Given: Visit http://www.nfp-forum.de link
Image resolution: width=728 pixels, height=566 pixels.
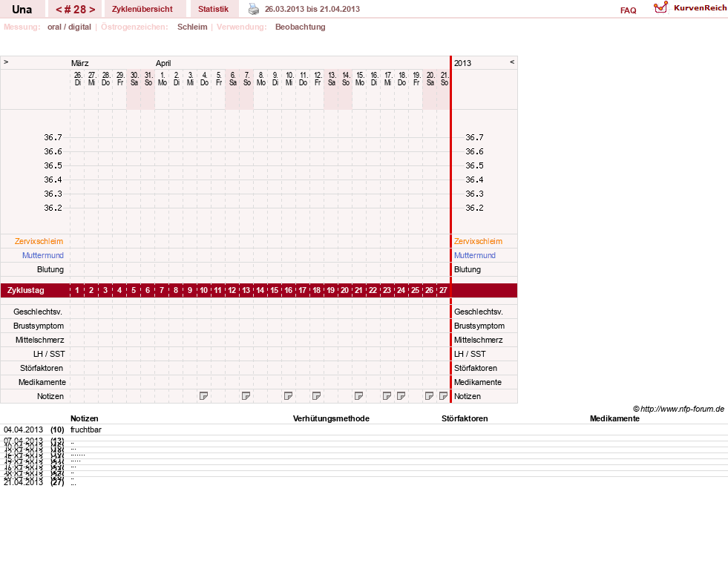Looking at the screenshot, I should [682, 409].
